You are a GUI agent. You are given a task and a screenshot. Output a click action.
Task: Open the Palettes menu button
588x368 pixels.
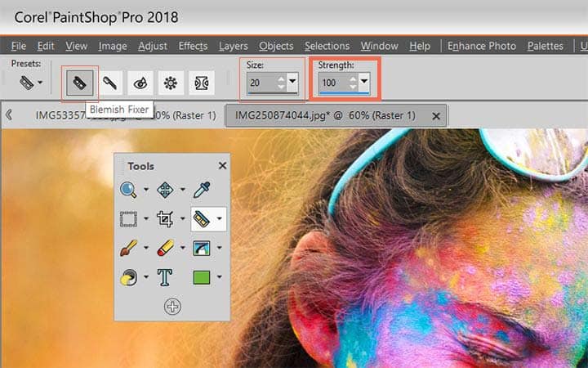546,46
